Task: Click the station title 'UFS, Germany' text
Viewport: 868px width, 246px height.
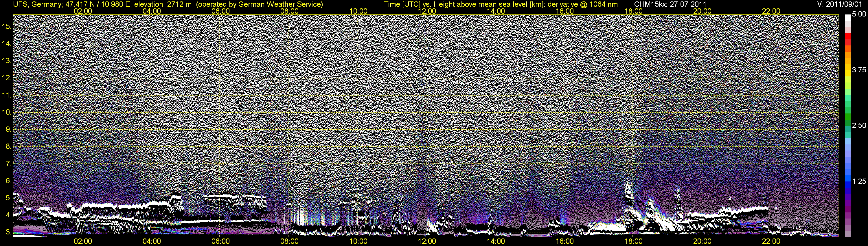Action: tap(37, 4)
